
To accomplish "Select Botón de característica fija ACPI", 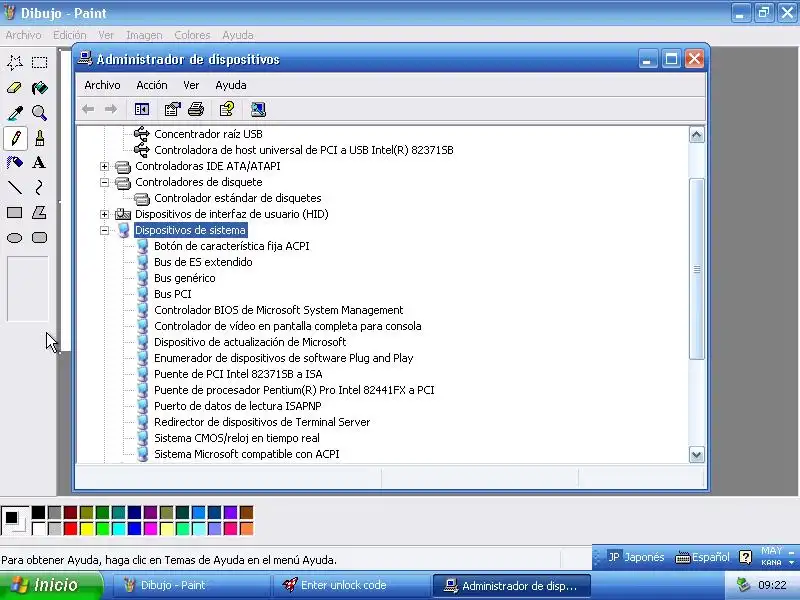I will pyautogui.click(x=232, y=246).
